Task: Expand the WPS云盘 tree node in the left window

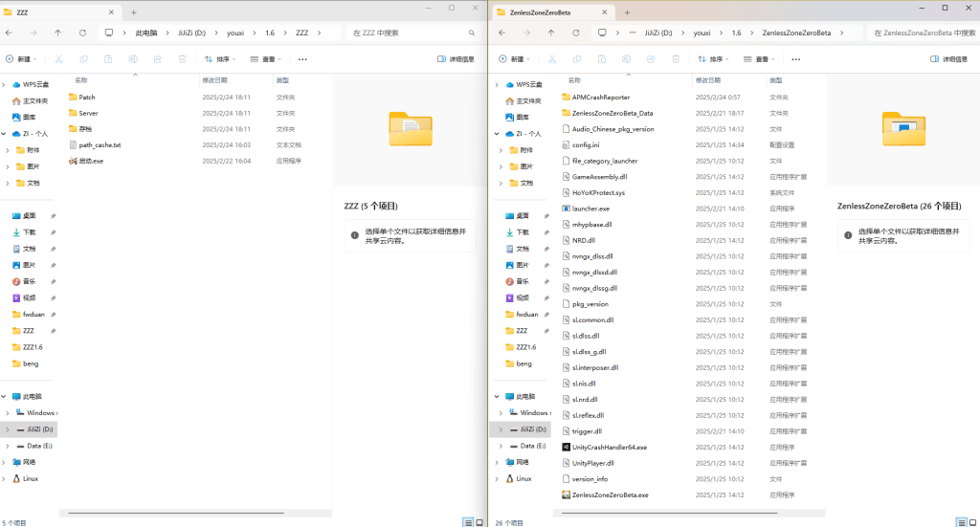Action: click(x=6, y=84)
